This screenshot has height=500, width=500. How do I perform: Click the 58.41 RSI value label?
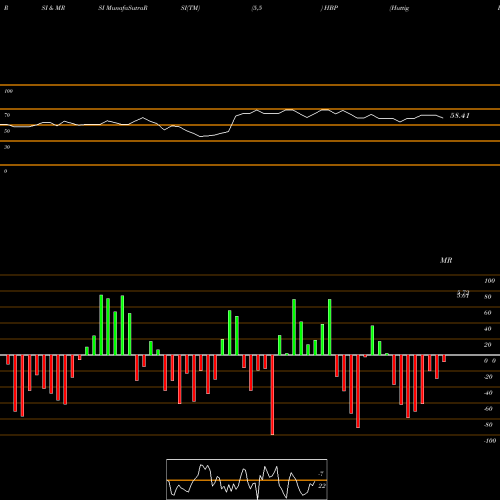[460, 116]
